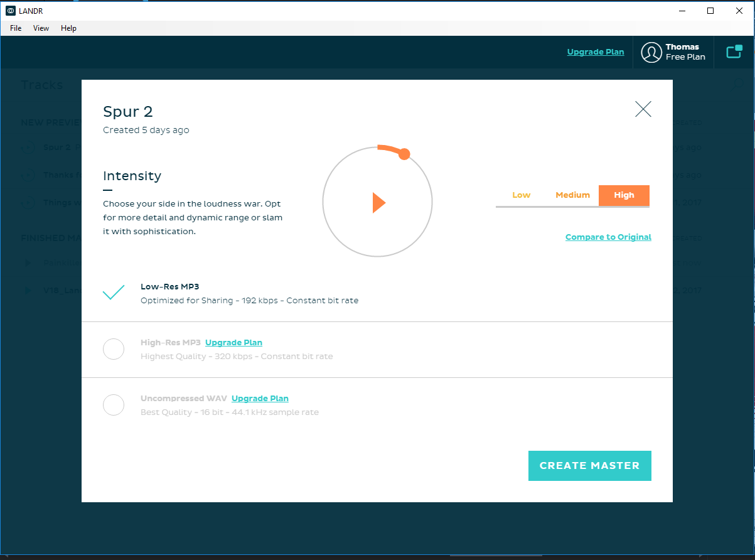Open Upgrade Plan link in header

pyautogui.click(x=596, y=52)
